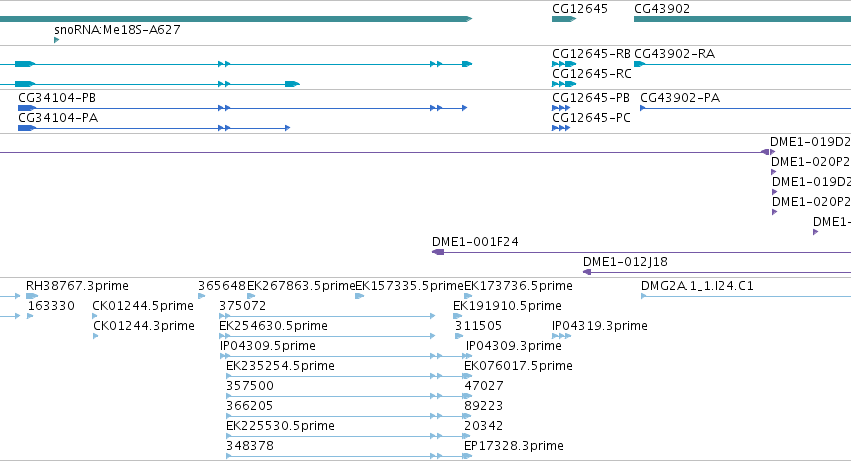Select the CG34104-PB protein feature label
This screenshot has width=851, height=461.
[x=57, y=98]
